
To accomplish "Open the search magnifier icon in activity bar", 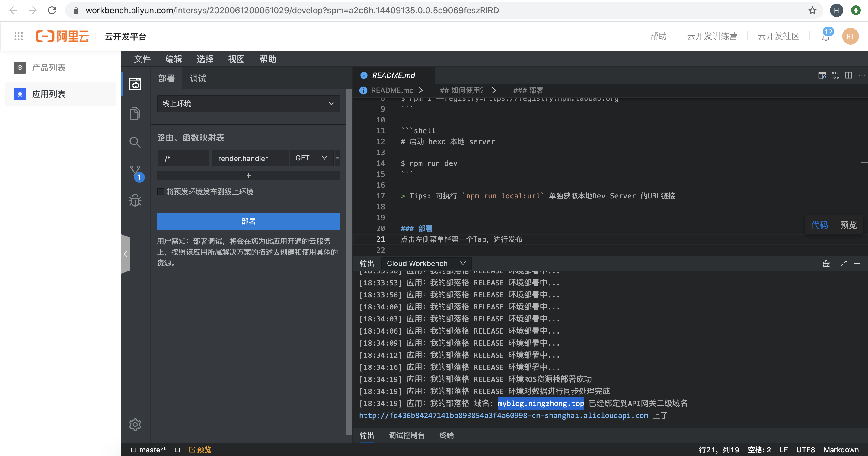I will click(x=135, y=142).
